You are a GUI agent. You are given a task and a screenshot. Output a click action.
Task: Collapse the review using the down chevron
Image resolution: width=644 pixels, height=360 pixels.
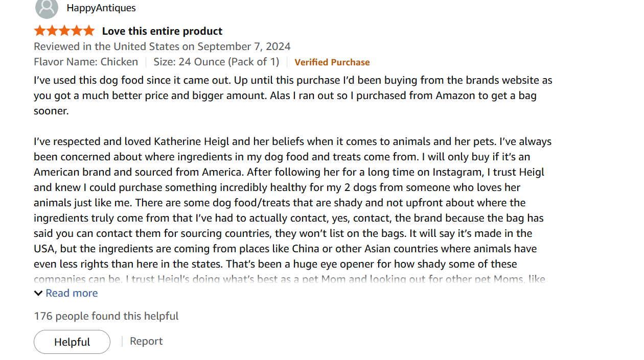pyautogui.click(x=38, y=293)
